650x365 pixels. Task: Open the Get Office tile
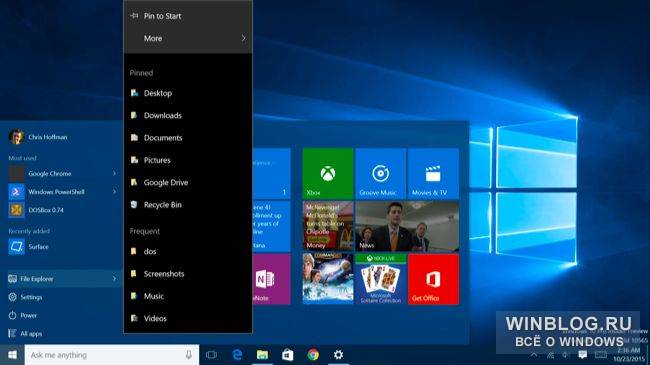(433, 279)
